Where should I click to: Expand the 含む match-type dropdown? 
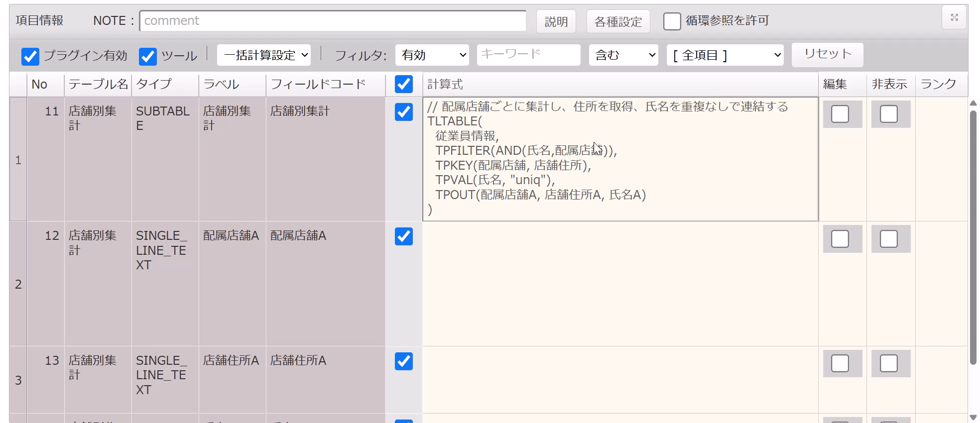tap(623, 55)
